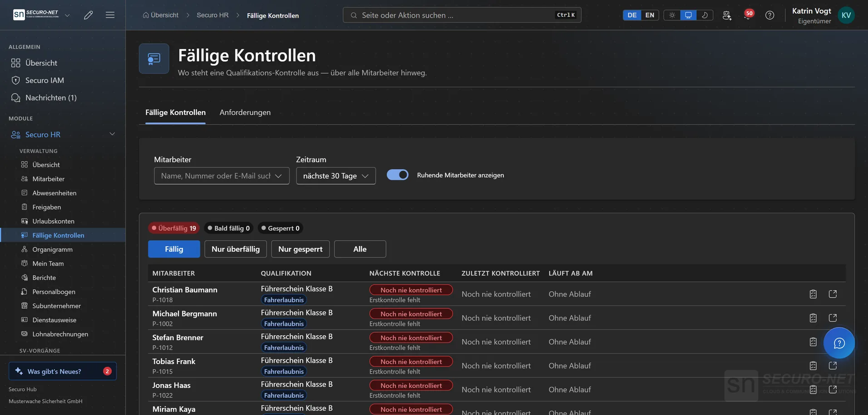Filter by the Fällig button
Image resolution: width=868 pixels, height=415 pixels.
(174, 249)
